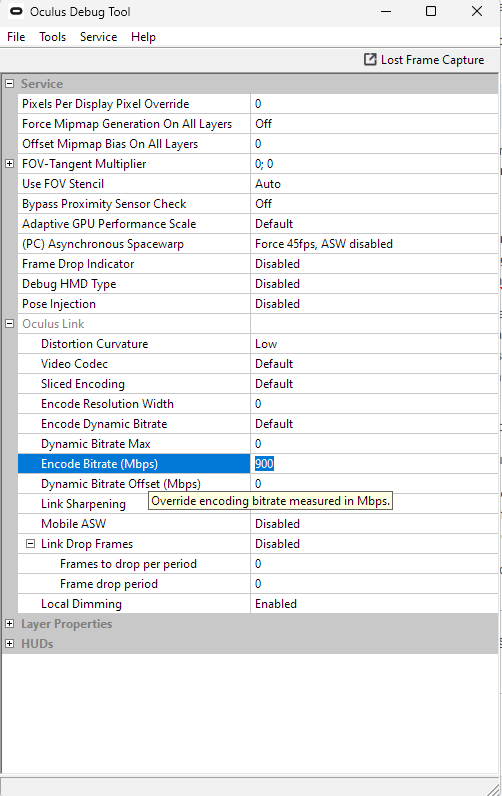Change the Mobile ASW value

click(374, 524)
